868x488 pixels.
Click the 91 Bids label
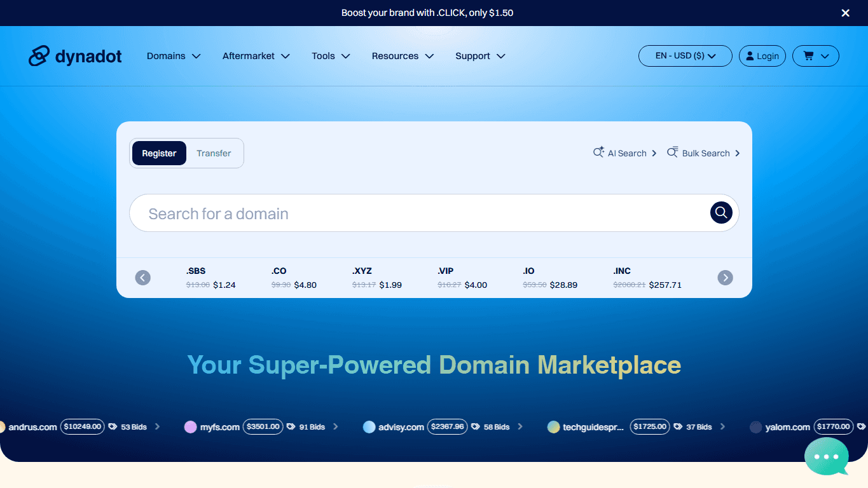tap(312, 427)
